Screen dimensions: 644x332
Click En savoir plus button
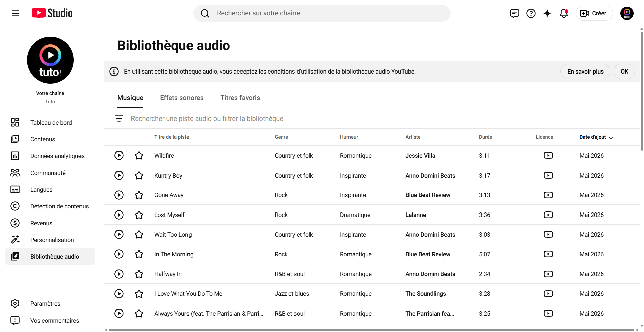click(585, 72)
